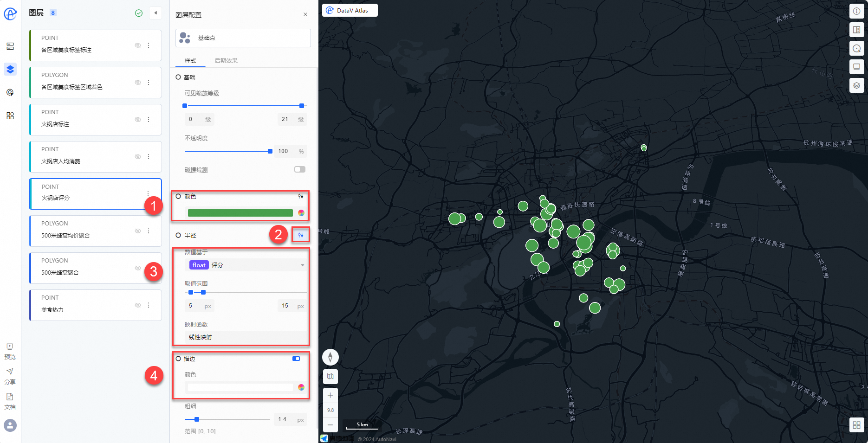This screenshot has height=443, width=868.
Task: Click the green save status check icon
Action: point(139,13)
